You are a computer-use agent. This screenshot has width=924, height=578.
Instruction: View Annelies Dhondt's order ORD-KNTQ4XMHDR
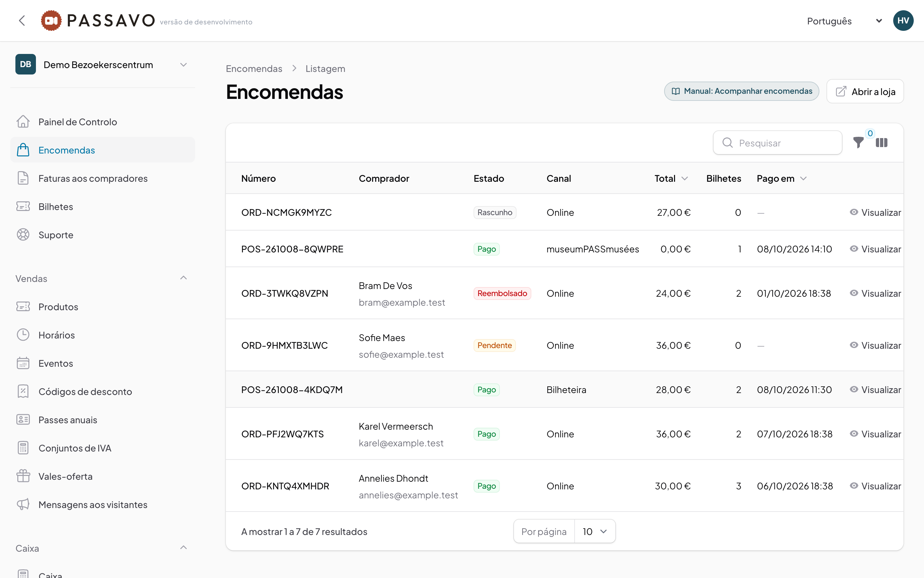875,486
